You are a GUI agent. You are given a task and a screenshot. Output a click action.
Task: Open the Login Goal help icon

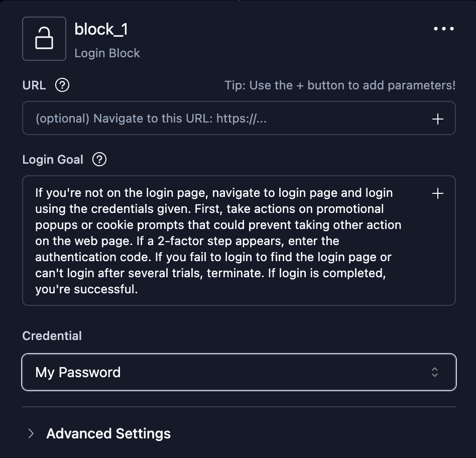99,159
